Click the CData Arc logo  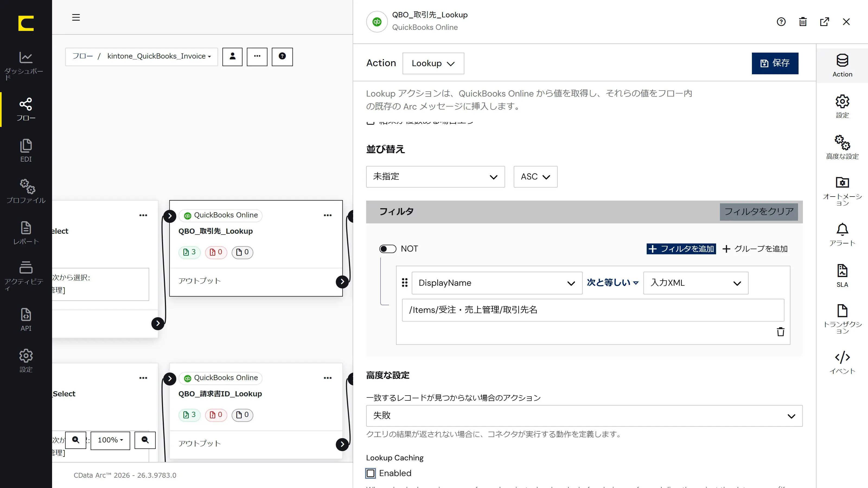[26, 23]
